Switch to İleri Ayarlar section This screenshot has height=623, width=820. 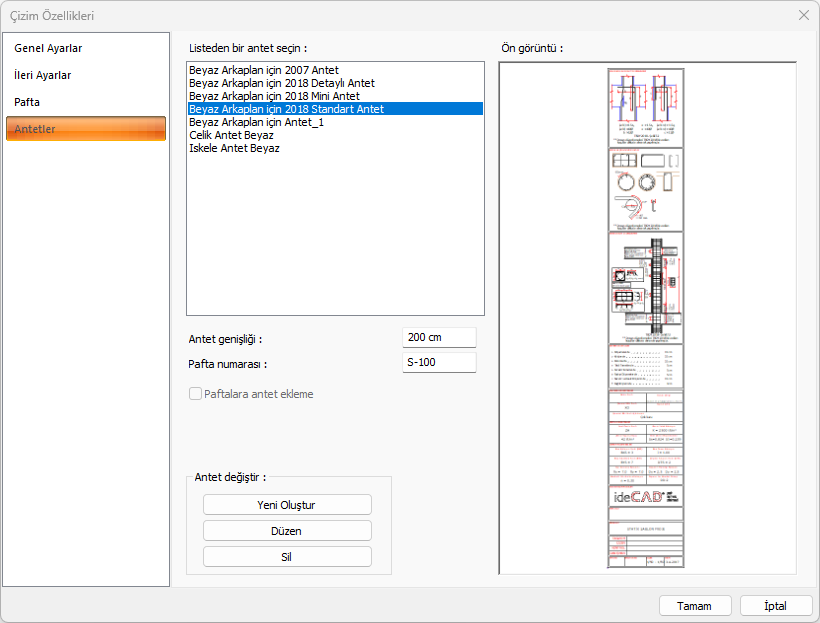[x=43, y=75]
